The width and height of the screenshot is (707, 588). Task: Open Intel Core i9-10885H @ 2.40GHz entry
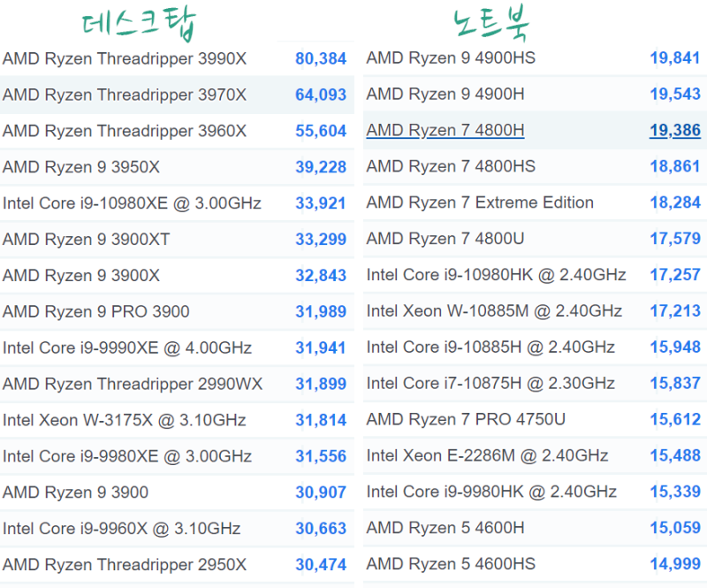pos(490,347)
